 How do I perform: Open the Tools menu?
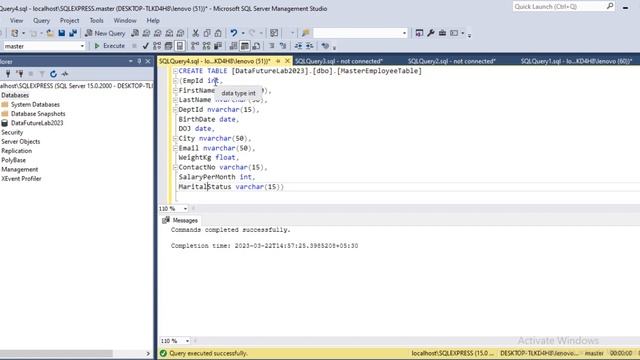tap(96, 20)
